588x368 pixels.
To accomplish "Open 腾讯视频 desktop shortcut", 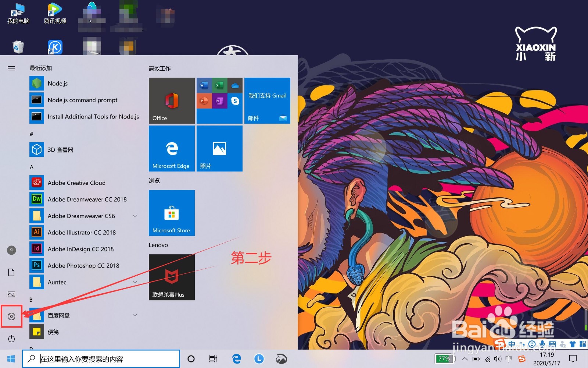I will [x=55, y=13].
